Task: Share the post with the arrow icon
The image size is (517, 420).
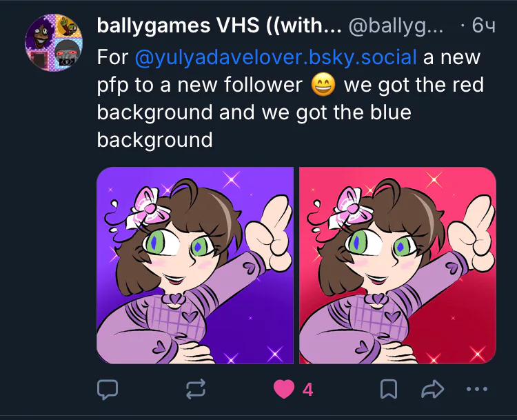Action: [x=433, y=389]
